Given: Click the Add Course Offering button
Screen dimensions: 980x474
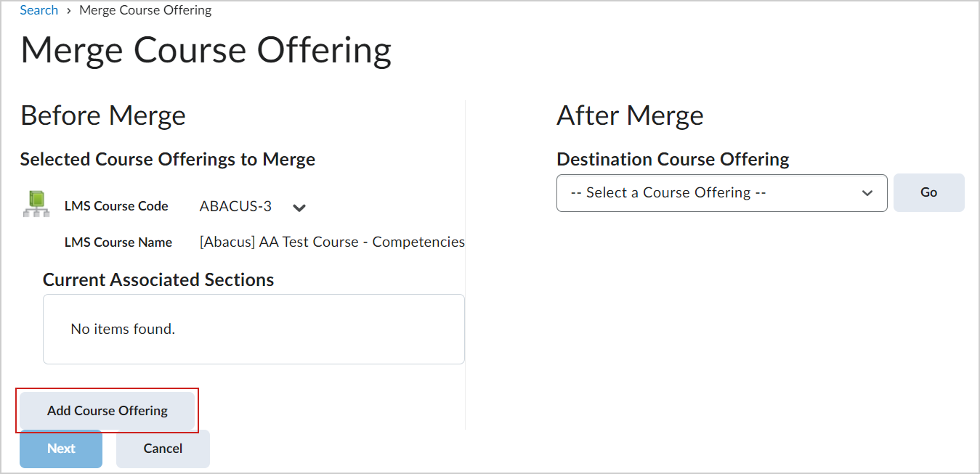Looking at the screenshot, I should pyautogui.click(x=108, y=411).
